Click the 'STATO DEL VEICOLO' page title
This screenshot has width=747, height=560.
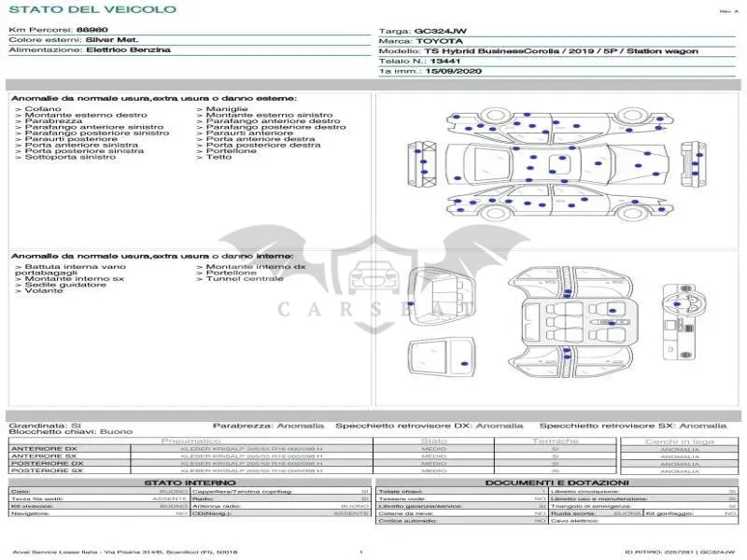(92, 9)
